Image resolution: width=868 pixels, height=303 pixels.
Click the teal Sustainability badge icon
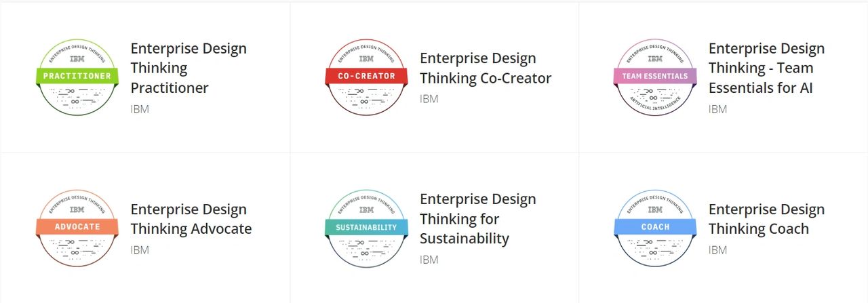click(366, 228)
